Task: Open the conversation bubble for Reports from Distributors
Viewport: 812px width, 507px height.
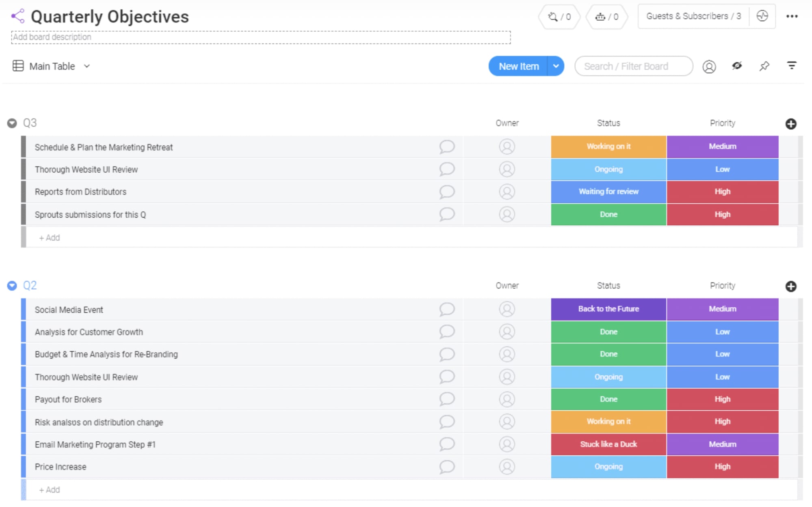Action: point(447,192)
